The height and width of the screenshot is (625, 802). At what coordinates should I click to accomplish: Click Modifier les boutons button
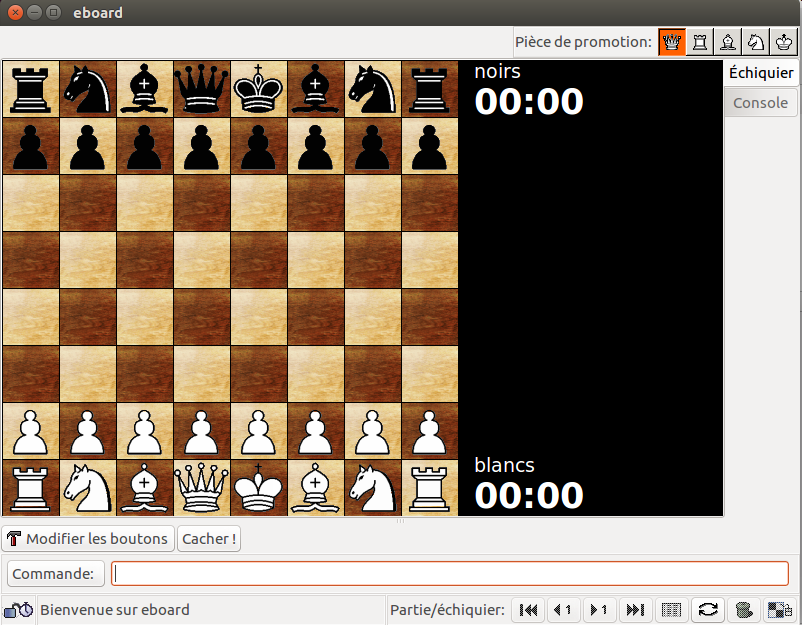coord(88,539)
